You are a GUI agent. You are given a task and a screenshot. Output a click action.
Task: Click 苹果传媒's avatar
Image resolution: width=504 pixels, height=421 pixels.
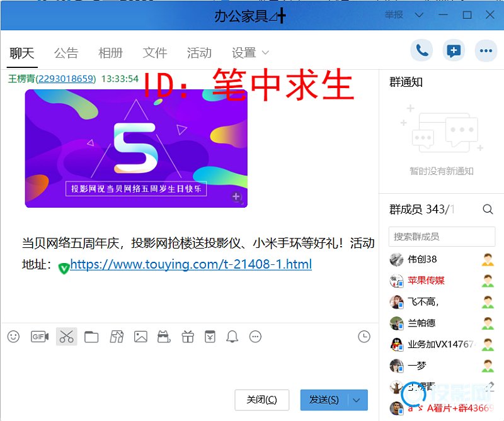click(396, 281)
